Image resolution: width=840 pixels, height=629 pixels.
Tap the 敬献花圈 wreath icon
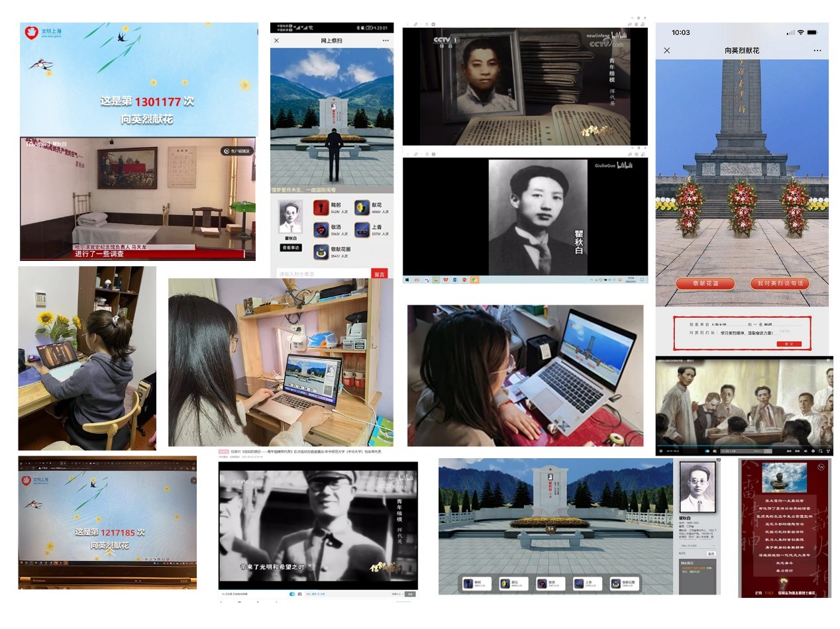[321, 252]
